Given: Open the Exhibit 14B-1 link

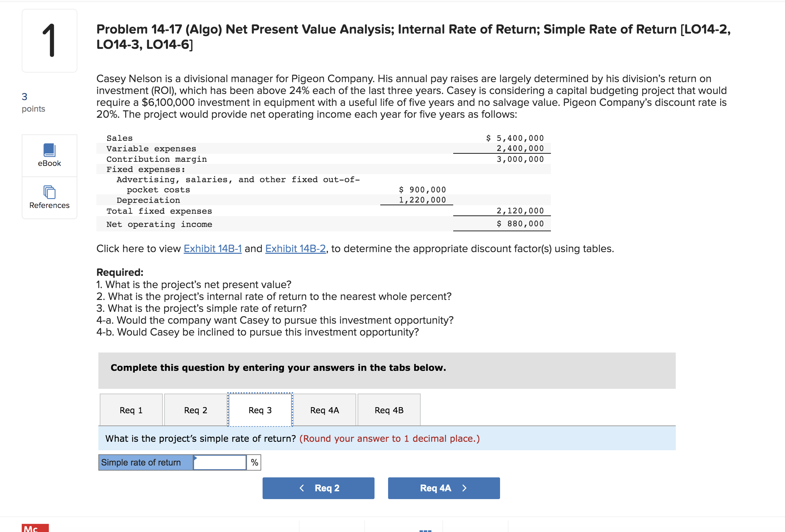Looking at the screenshot, I should pyautogui.click(x=213, y=249).
